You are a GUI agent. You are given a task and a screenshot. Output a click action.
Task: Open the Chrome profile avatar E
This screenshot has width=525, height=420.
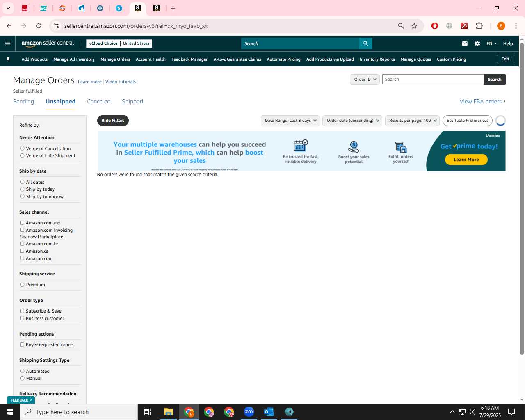point(501,26)
